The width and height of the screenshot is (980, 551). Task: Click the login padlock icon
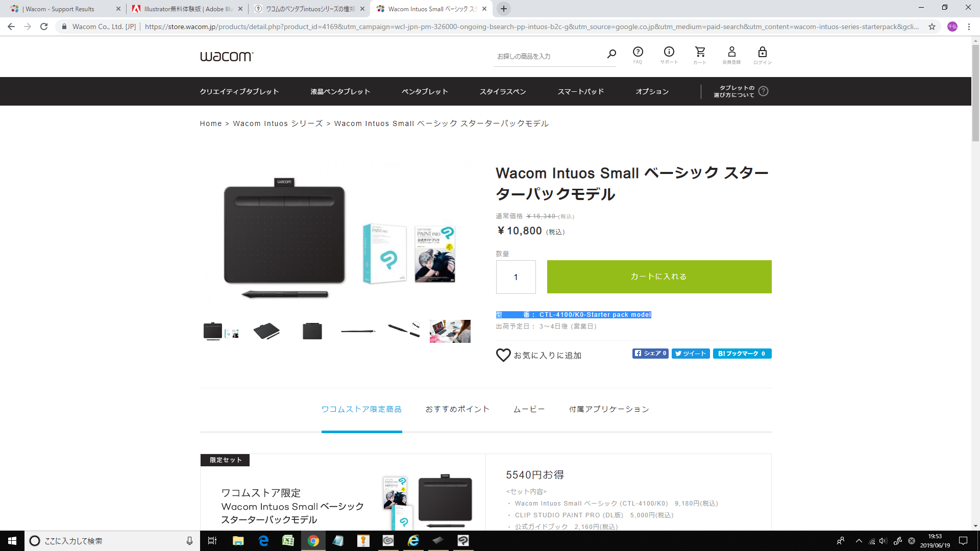tap(762, 52)
